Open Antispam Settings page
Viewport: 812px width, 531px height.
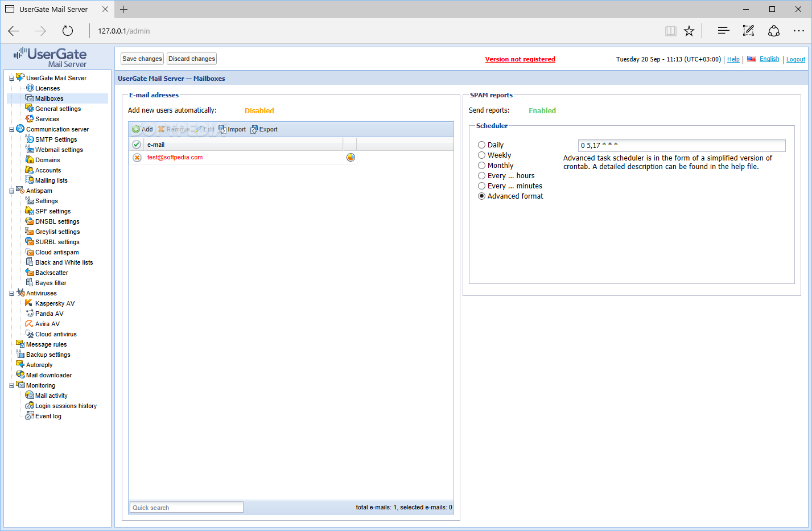[x=47, y=201]
